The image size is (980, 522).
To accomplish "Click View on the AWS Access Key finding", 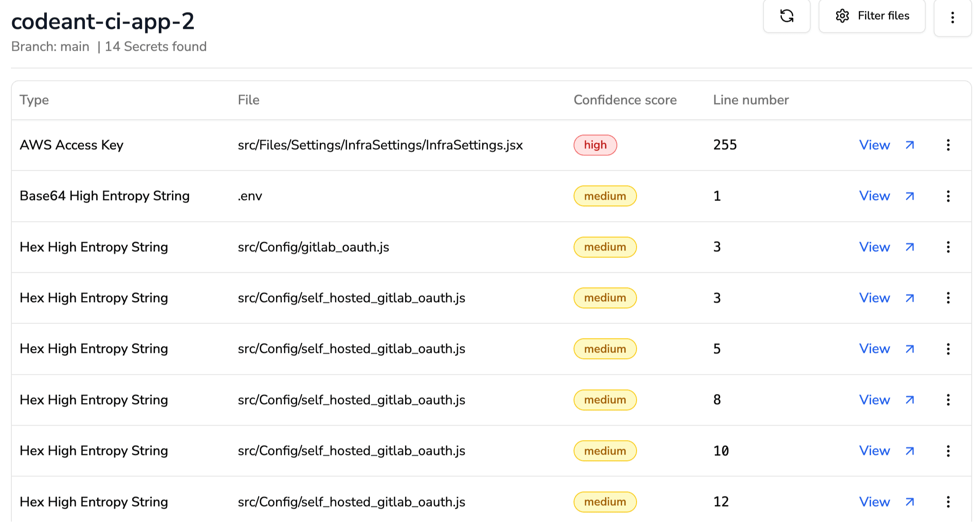I will (874, 145).
